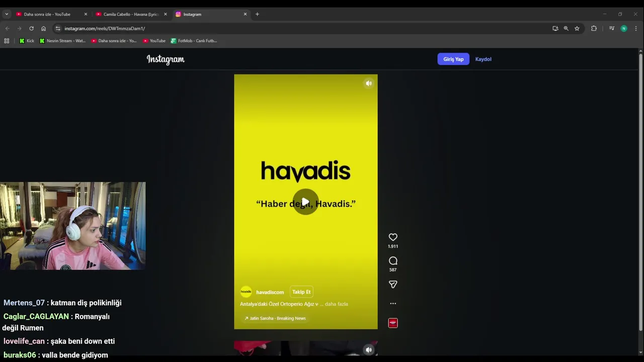Play the havadis reel video
This screenshot has height=362, width=644.
coord(306,202)
